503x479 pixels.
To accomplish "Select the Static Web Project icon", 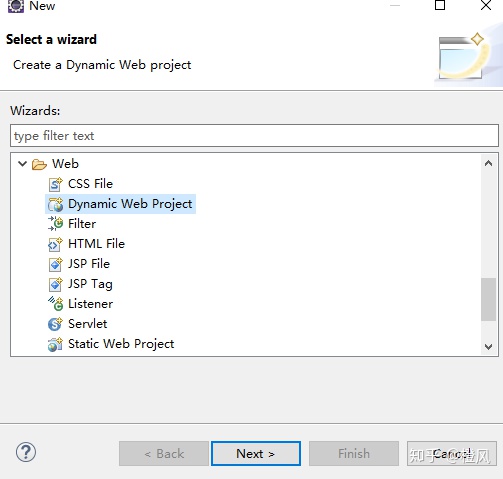I will 55,344.
